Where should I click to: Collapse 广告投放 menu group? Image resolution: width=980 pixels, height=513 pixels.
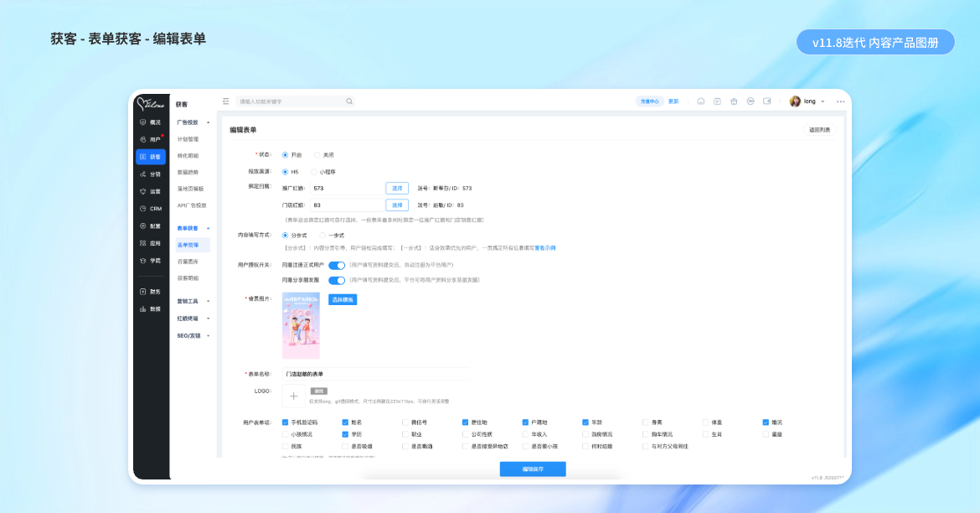tap(193, 122)
